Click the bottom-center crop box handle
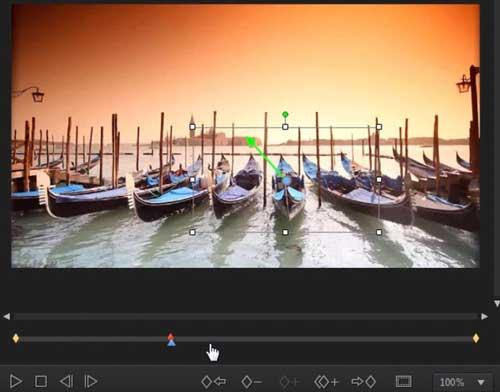 (x=285, y=232)
